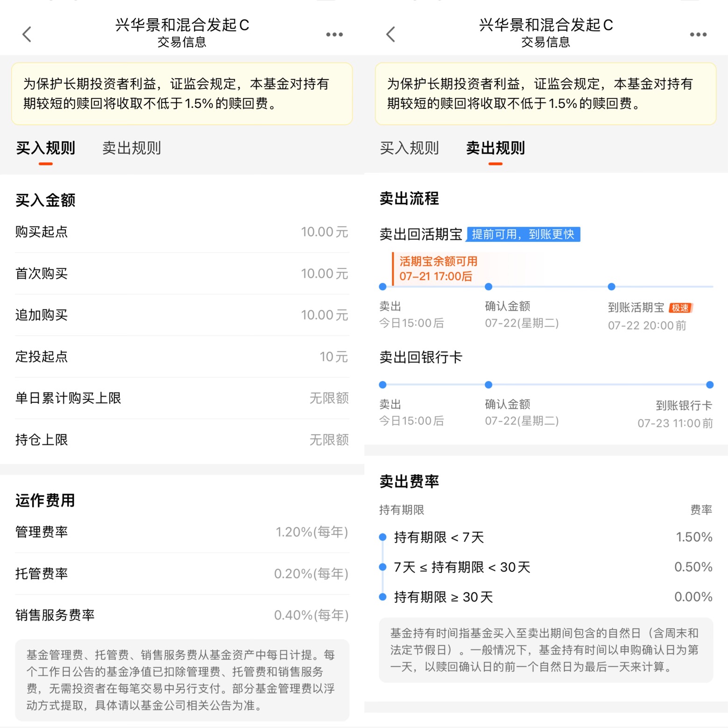Tap the grey 基金持有时间 explanation note
This screenshot has width=728, height=728.
pyautogui.click(x=546, y=650)
